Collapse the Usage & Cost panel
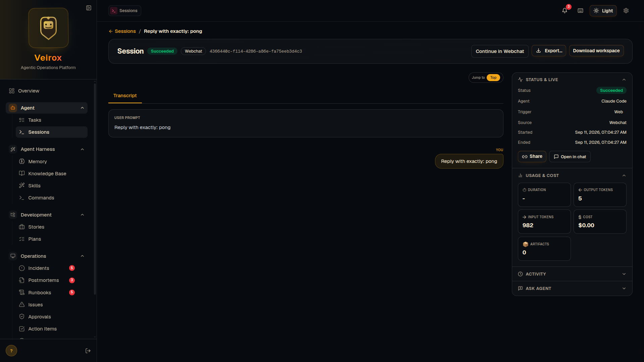The width and height of the screenshot is (644, 362). 624,176
